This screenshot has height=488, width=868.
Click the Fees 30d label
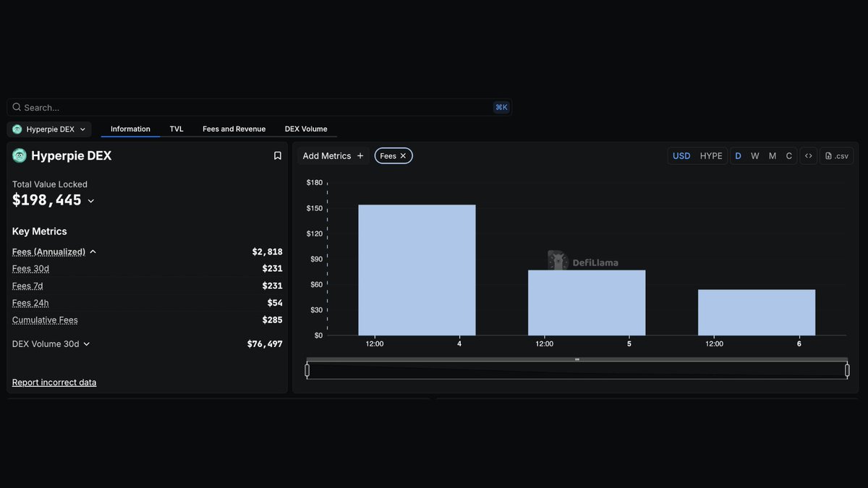pyautogui.click(x=30, y=269)
